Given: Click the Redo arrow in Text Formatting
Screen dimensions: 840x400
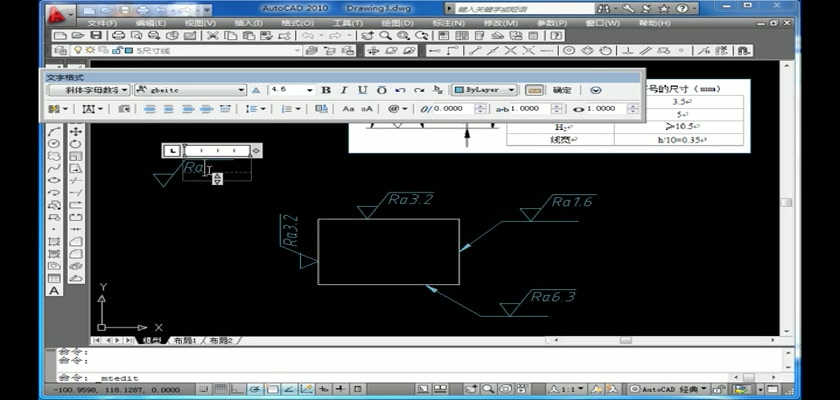Looking at the screenshot, I should tap(418, 90).
